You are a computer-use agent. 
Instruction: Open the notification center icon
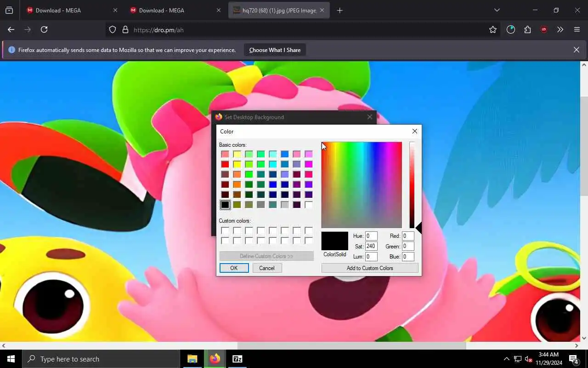click(x=574, y=359)
